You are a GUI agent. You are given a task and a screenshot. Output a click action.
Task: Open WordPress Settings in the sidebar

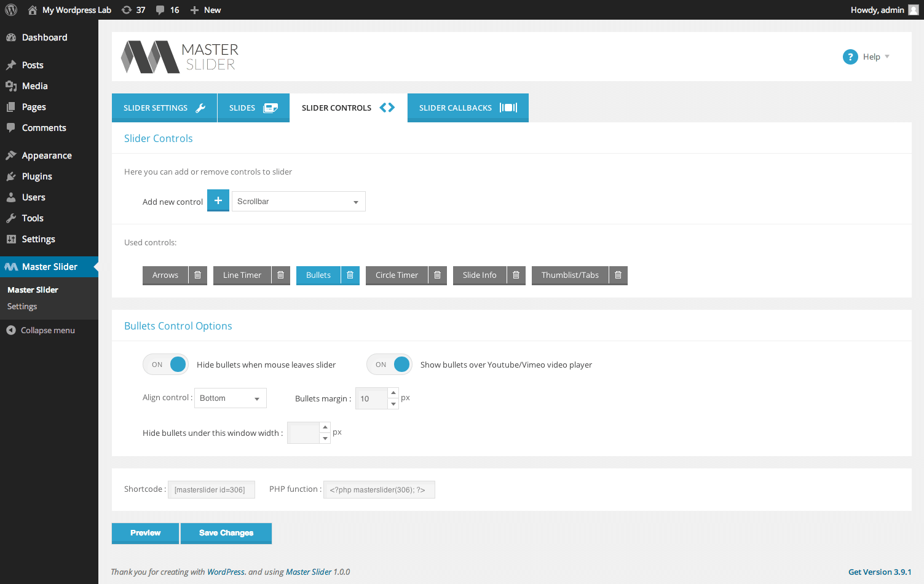pyautogui.click(x=49, y=239)
